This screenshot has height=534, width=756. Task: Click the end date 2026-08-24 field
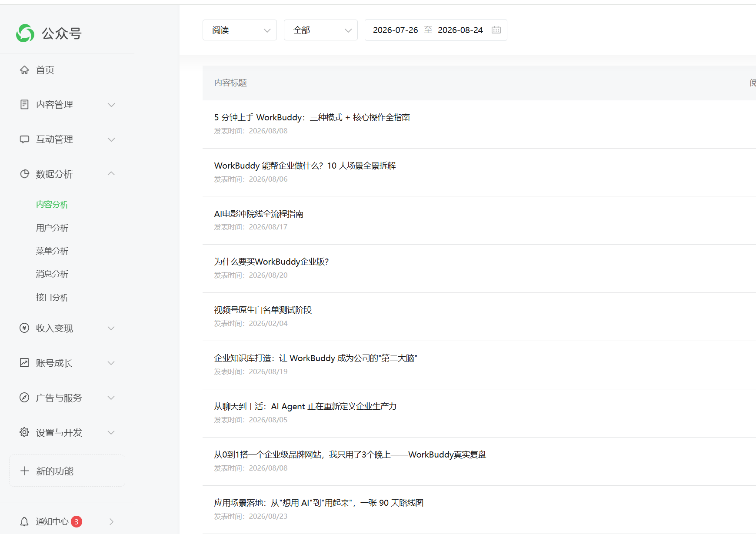460,30
